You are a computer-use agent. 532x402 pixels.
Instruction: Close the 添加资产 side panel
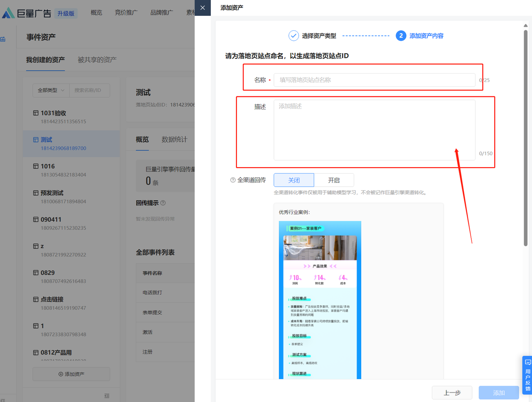coord(202,8)
